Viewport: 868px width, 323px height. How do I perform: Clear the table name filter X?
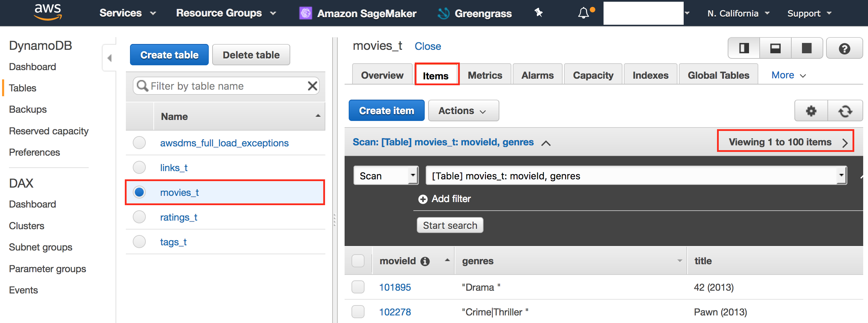pos(312,86)
